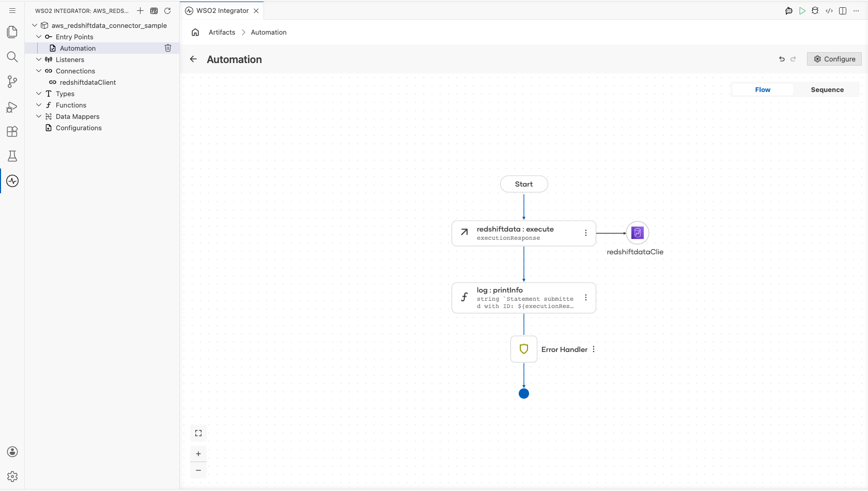Open the Error Handler options menu
The image size is (868, 491).
[594, 349]
